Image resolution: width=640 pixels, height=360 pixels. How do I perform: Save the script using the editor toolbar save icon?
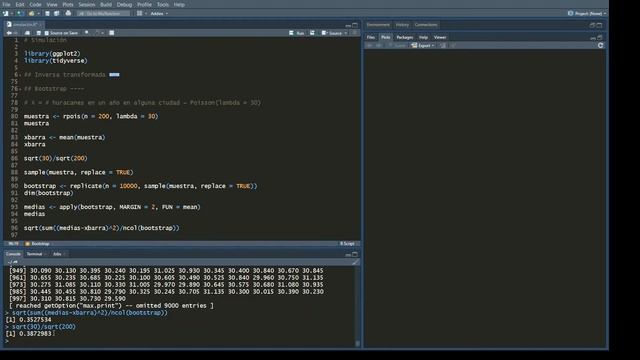tap(39, 33)
